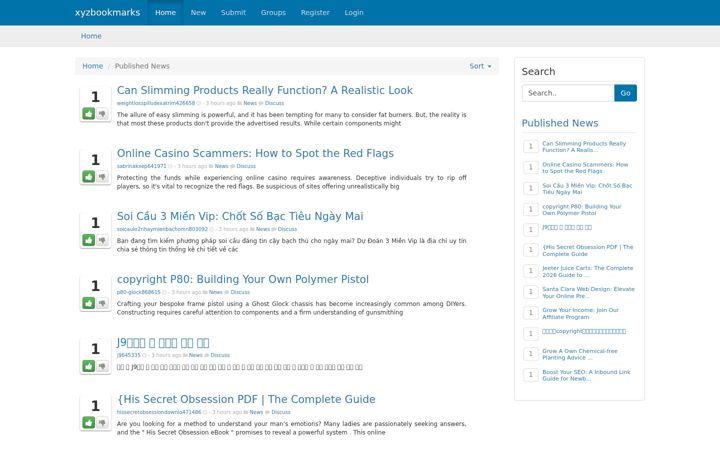Click News under His Secret Obsession post
The height and width of the screenshot is (450, 720).
pyautogui.click(x=256, y=412)
